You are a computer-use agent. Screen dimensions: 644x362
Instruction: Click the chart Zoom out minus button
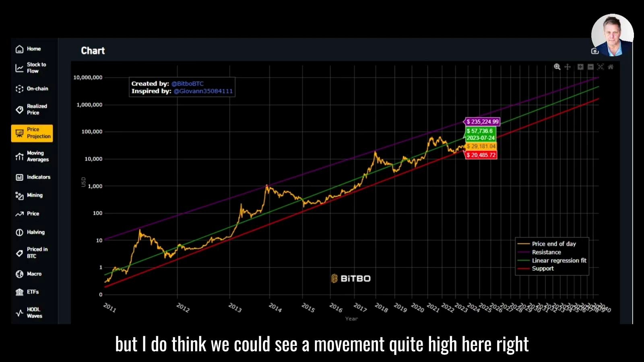[x=590, y=67]
